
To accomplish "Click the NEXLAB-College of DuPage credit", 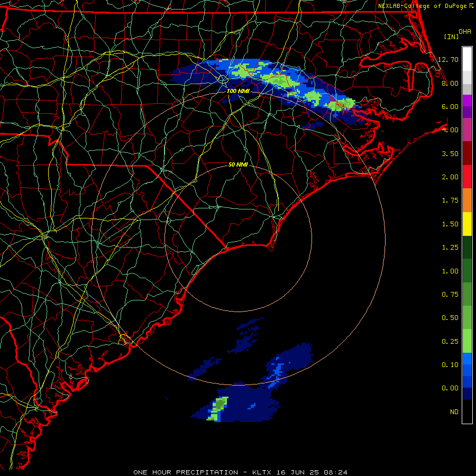I will tap(423, 6).
